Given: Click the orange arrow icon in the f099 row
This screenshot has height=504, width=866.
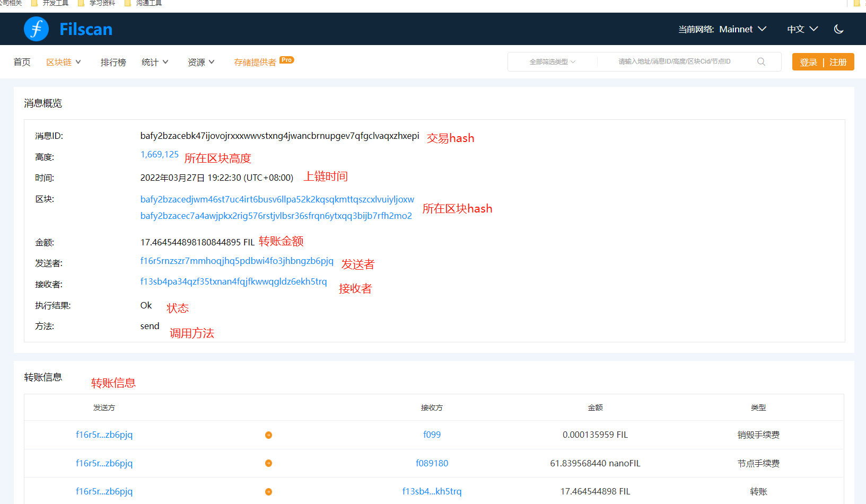Looking at the screenshot, I should pyautogui.click(x=268, y=435).
